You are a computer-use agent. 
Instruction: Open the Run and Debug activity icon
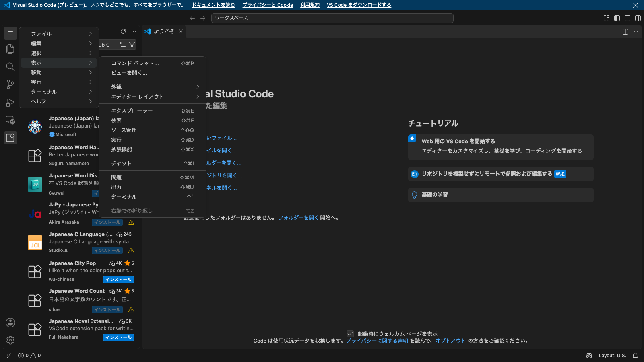click(x=10, y=102)
